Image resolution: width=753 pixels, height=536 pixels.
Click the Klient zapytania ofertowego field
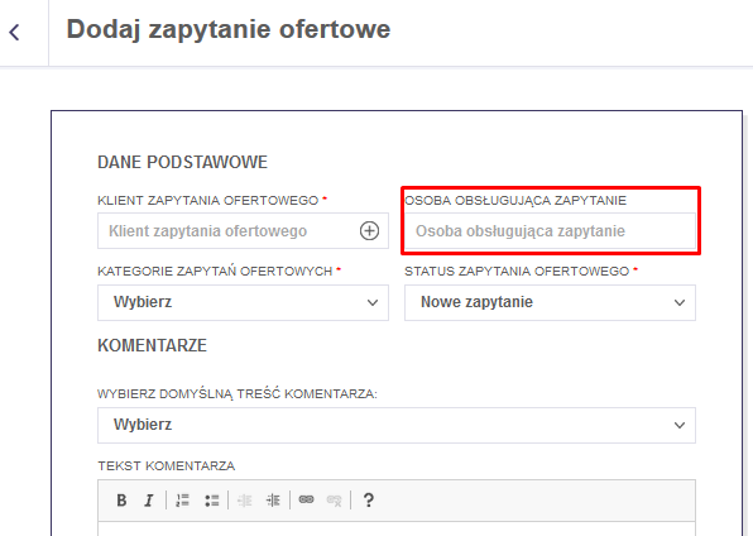[x=225, y=231]
